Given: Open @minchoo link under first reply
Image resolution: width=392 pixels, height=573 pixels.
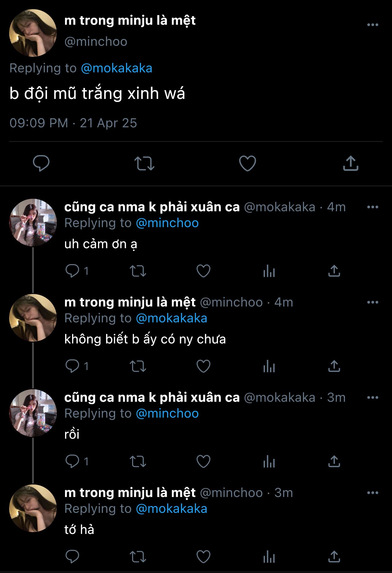Looking at the screenshot, I should [x=167, y=223].
